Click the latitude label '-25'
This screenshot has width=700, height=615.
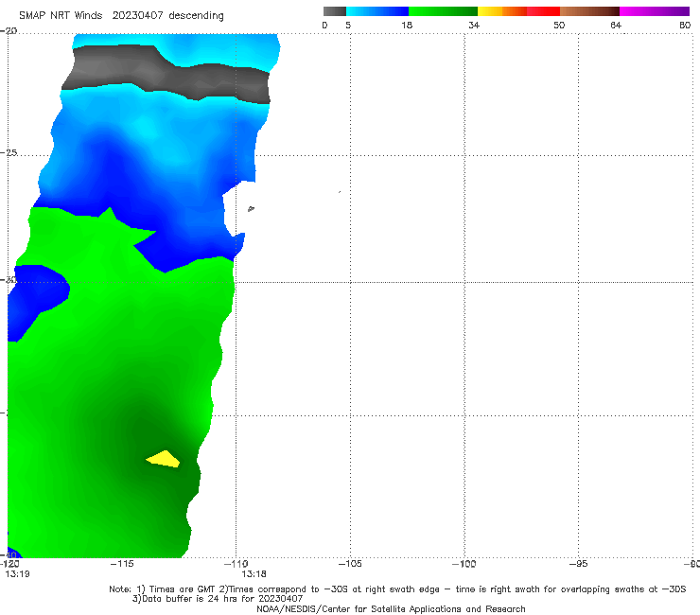[x=9, y=153]
